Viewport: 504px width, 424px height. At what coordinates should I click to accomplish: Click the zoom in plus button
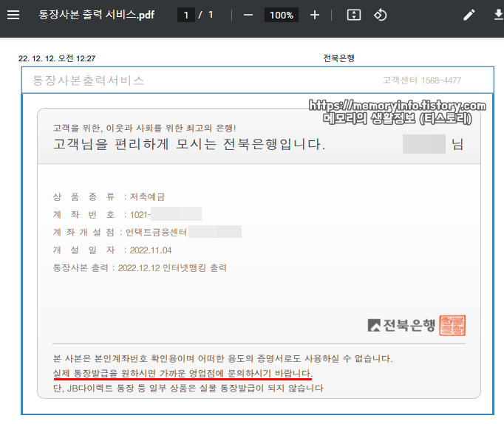pos(315,15)
